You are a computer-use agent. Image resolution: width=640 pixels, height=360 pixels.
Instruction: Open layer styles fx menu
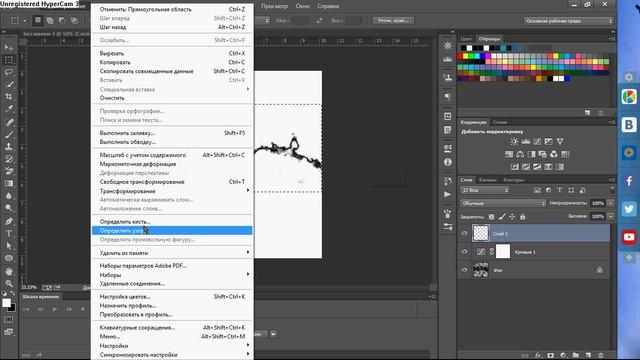(538, 356)
